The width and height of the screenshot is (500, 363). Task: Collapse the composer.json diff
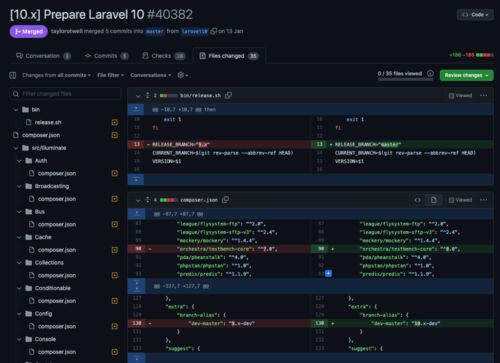tap(138, 200)
